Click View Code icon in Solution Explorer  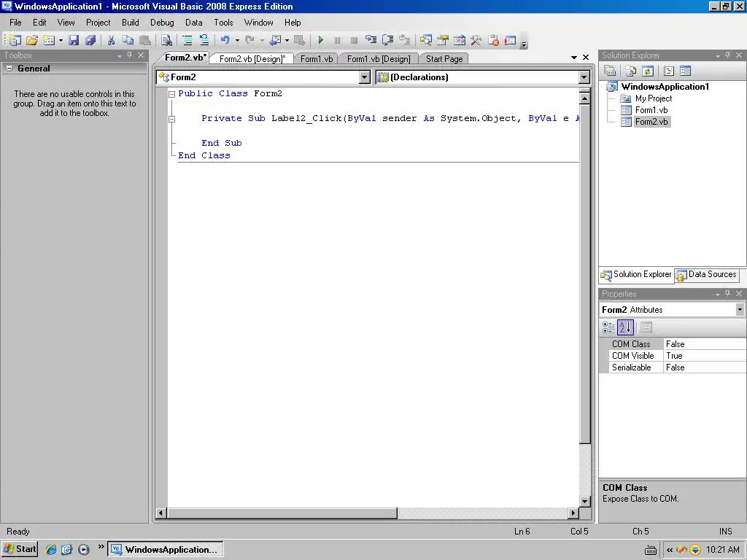669,71
